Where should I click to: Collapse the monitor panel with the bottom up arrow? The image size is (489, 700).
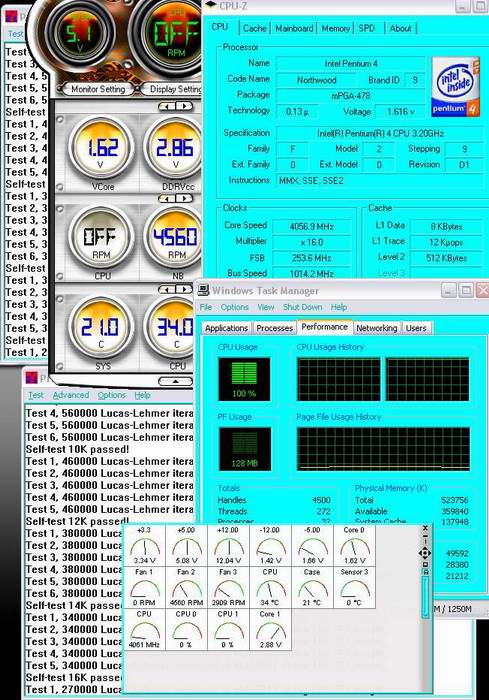(176, 382)
